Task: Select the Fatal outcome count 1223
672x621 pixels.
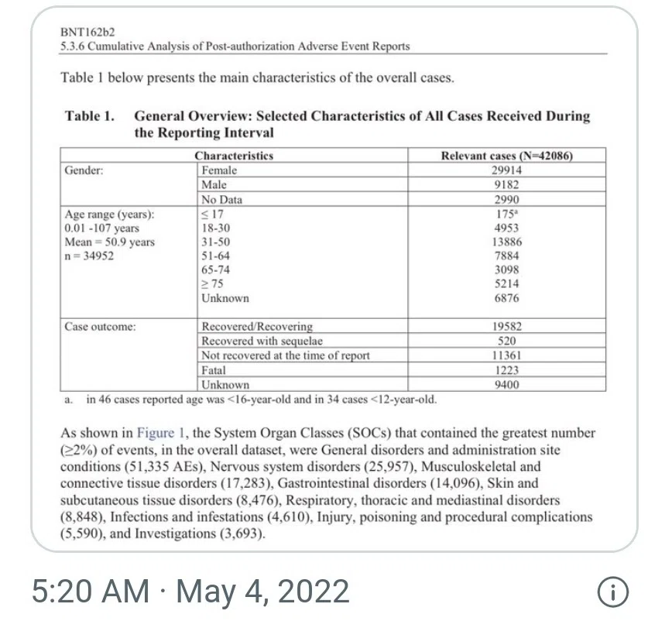Action: 506,370
